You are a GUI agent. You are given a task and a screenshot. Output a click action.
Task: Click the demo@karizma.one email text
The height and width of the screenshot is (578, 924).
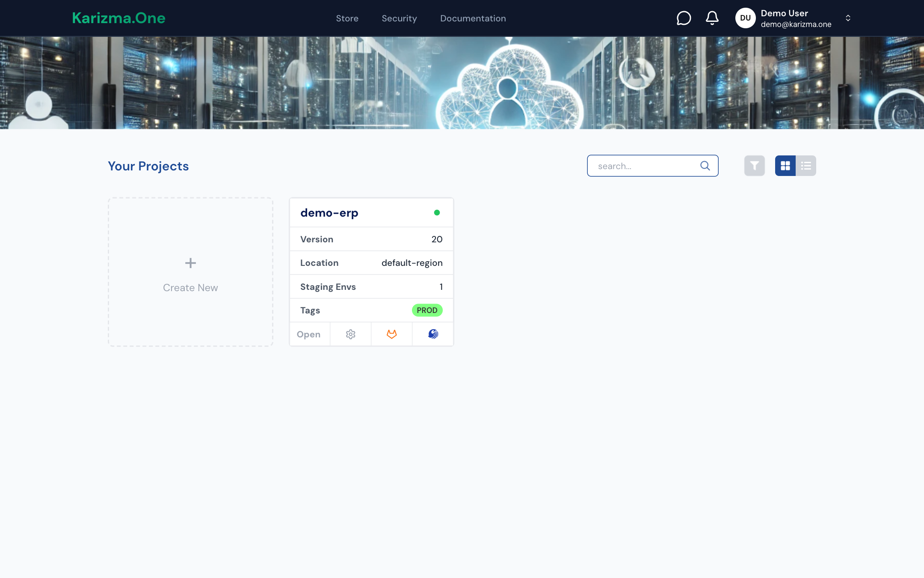(x=796, y=24)
